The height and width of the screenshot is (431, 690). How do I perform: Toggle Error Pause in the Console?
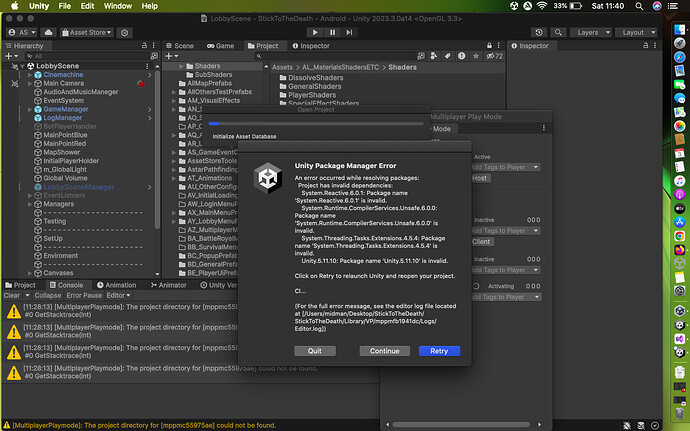coord(84,296)
